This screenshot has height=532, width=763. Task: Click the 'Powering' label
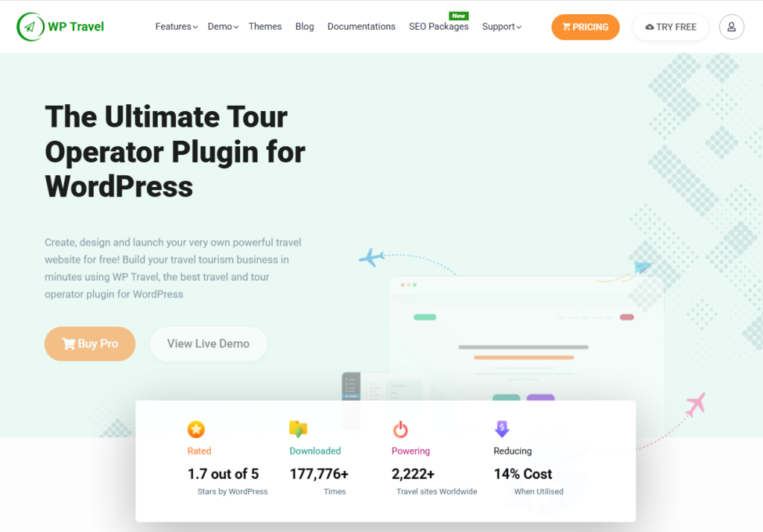point(411,451)
